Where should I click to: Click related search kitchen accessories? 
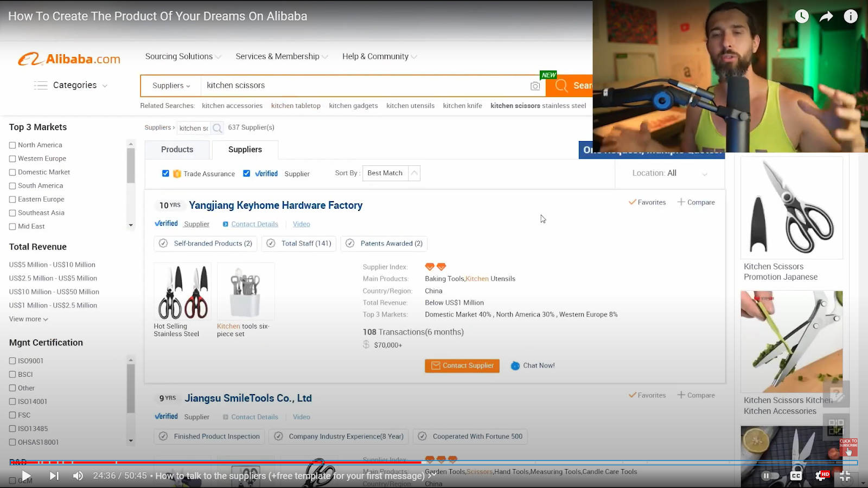tap(232, 106)
